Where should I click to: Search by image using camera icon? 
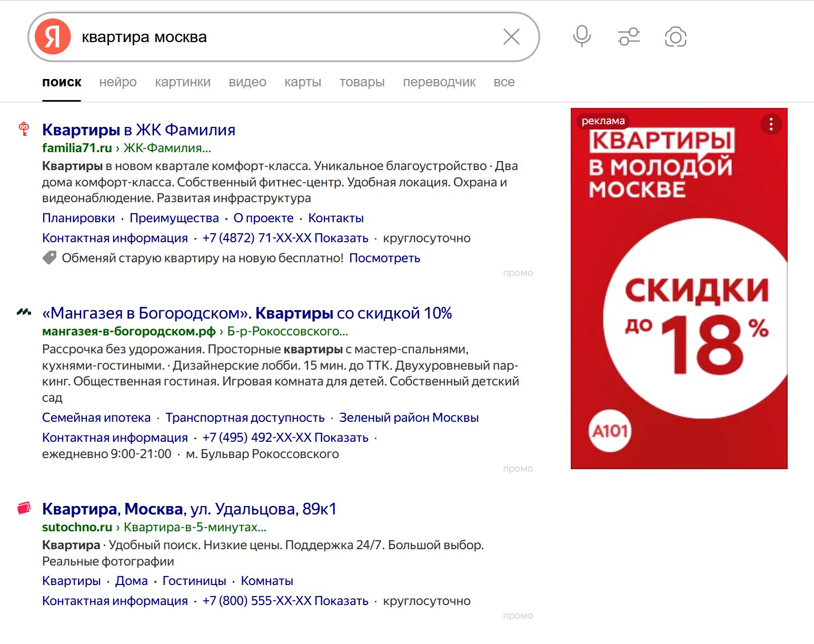click(676, 37)
